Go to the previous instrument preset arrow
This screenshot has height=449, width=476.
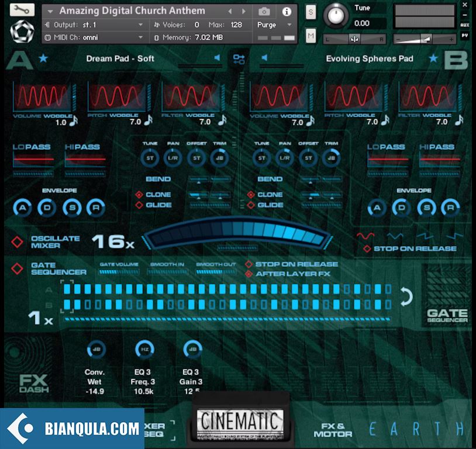[230, 12]
